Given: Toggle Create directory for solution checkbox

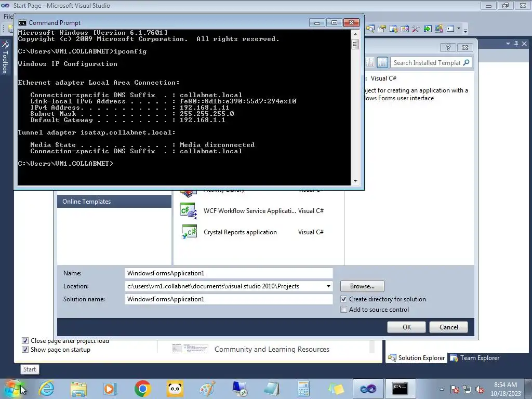Looking at the screenshot, I should (344, 299).
